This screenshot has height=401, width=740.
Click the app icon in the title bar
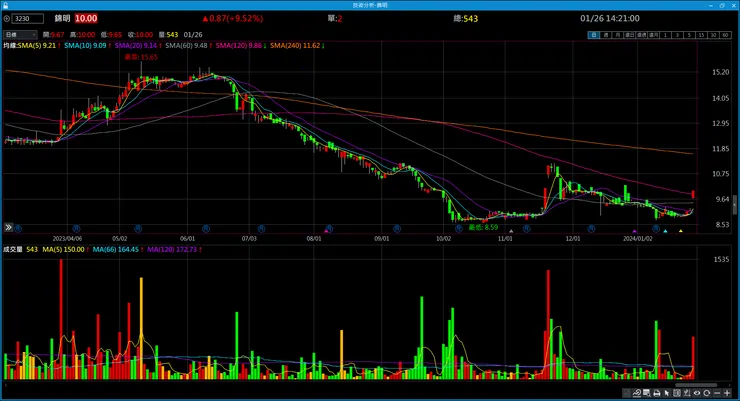tap(5, 5)
